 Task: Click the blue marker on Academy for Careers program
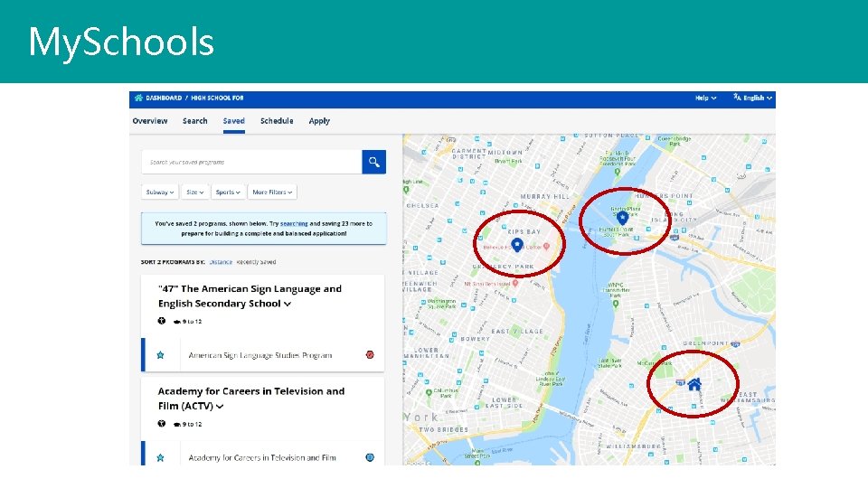coord(370,457)
